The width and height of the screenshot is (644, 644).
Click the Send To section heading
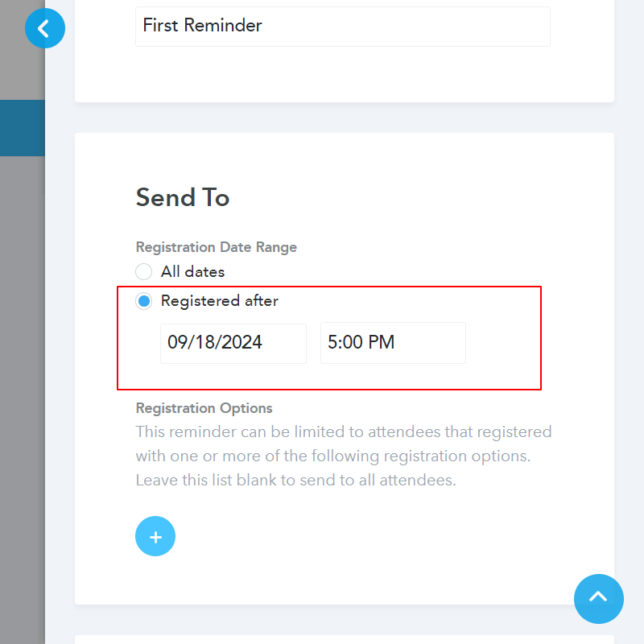[183, 197]
